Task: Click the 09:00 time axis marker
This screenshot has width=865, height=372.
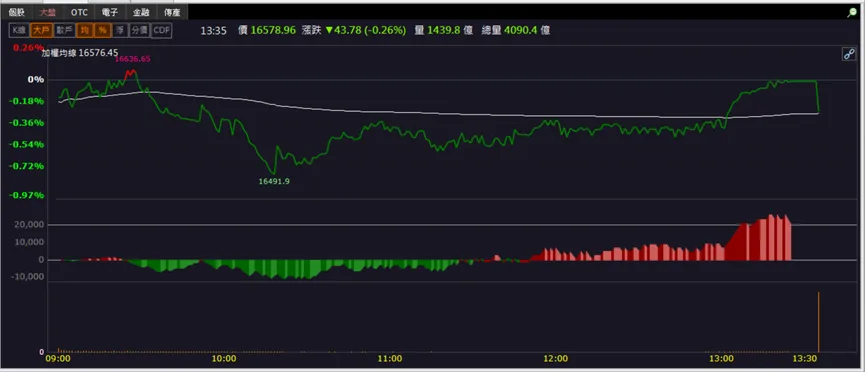Action: [58, 359]
